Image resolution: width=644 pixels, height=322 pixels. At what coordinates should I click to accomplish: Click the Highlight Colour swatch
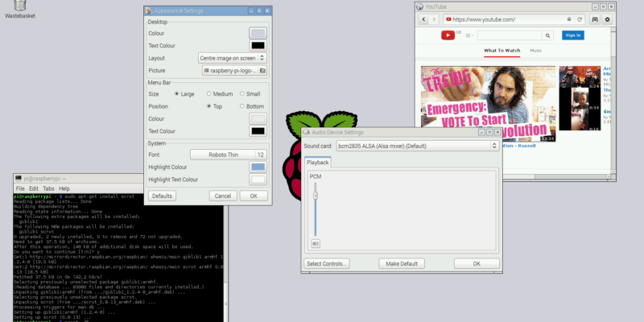tap(258, 167)
